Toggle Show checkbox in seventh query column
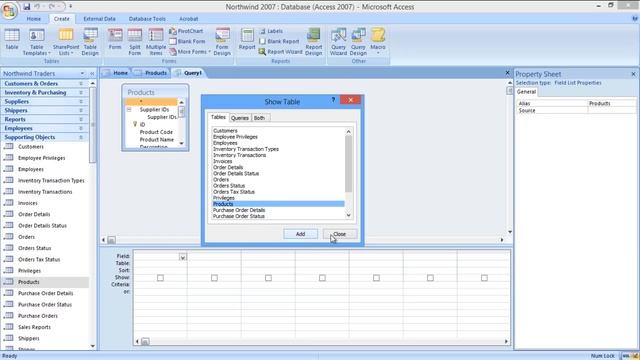 tap(484, 278)
